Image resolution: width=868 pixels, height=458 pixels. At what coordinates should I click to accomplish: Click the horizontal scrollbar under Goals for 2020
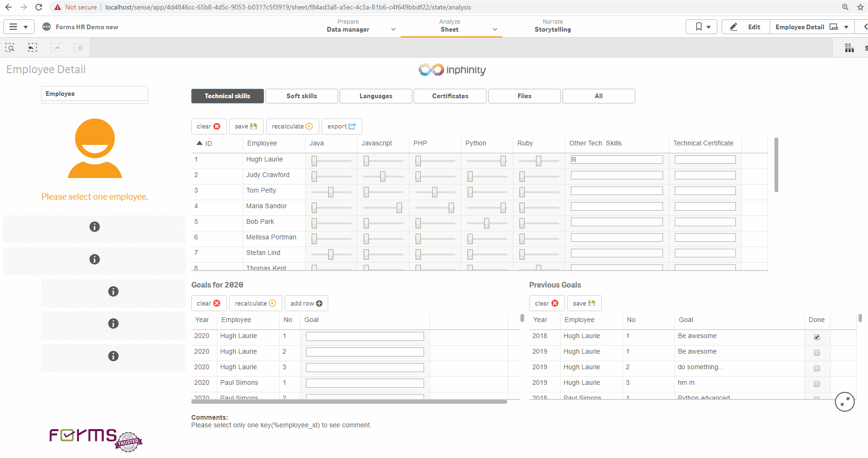(349, 402)
